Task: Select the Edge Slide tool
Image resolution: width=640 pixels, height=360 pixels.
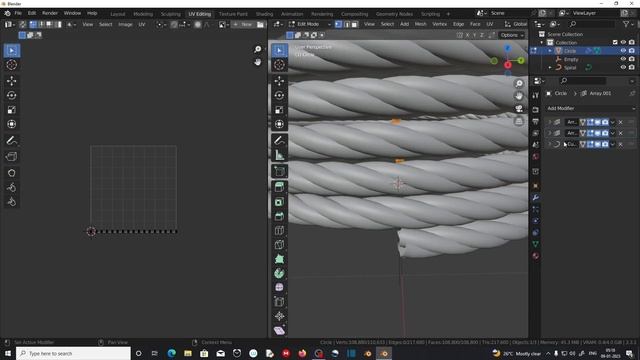Action: coord(279,302)
